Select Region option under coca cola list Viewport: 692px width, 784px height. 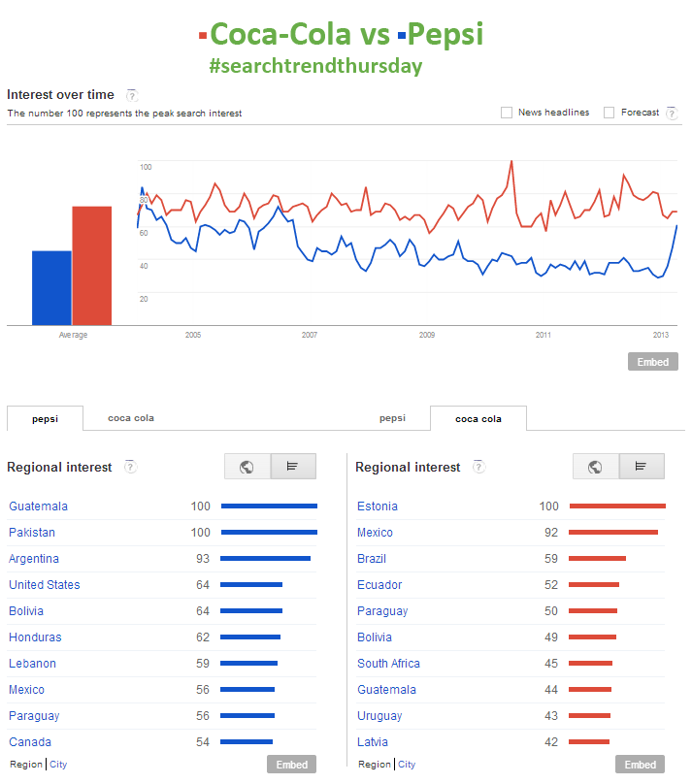(375, 764)
